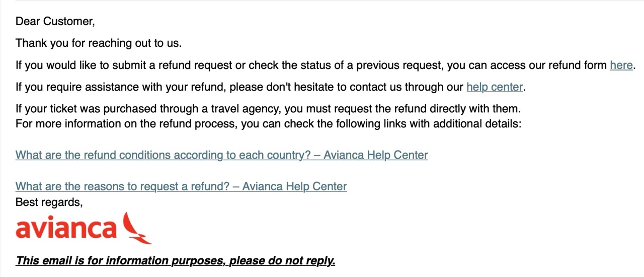Open refund conditions according to each country link
Image resolution: width=644 pixels, height=277 pixels.
coord(221,155)
